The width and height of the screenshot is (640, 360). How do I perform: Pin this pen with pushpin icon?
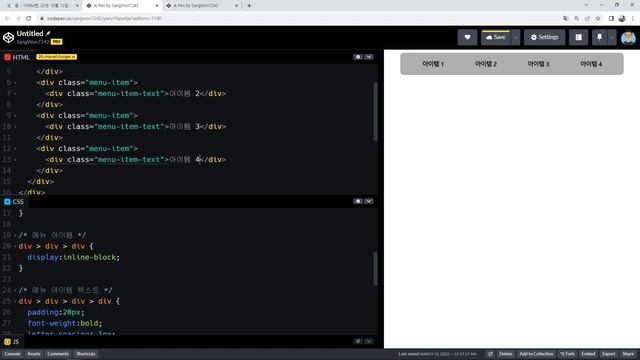(599, 37)
